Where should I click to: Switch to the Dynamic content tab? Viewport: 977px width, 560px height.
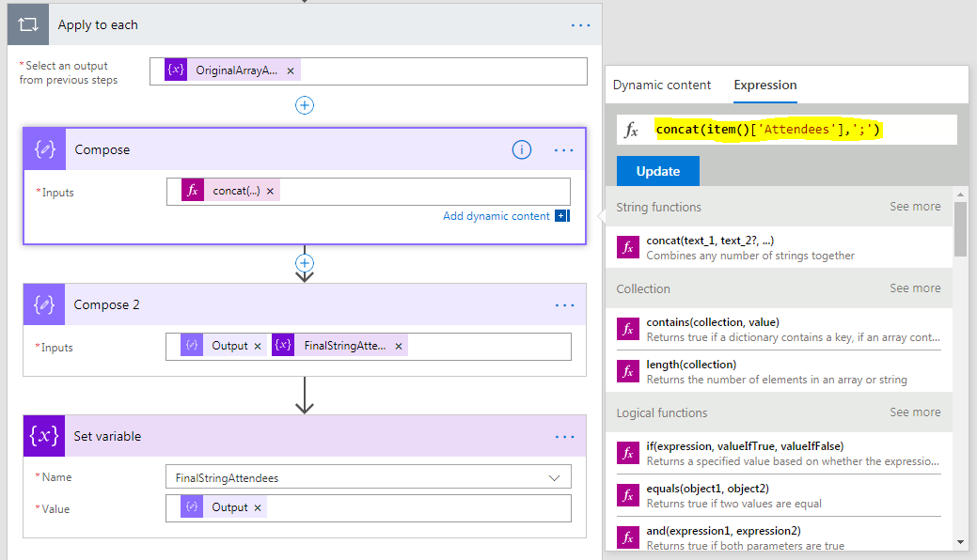(661, 85)
